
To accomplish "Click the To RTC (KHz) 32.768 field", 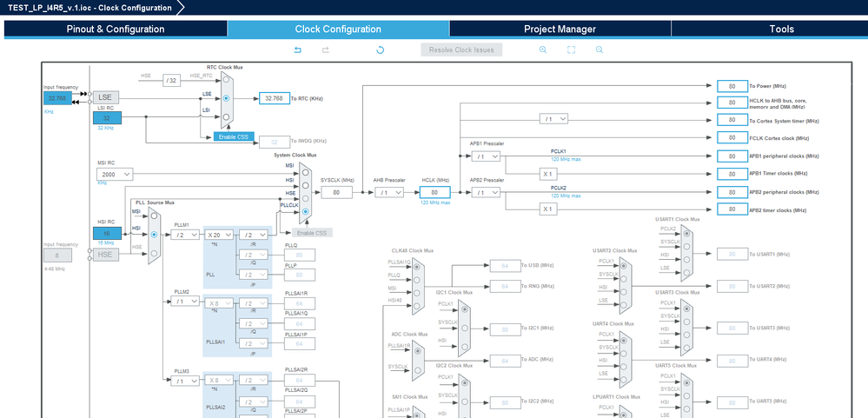I will click(x=274, y=98).
